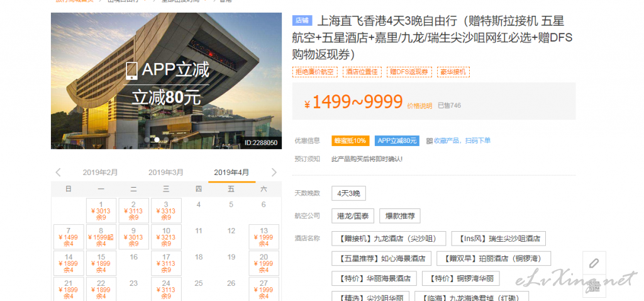
Task: Click the 店铺 badge before the title
Action: tap(303, 21)
